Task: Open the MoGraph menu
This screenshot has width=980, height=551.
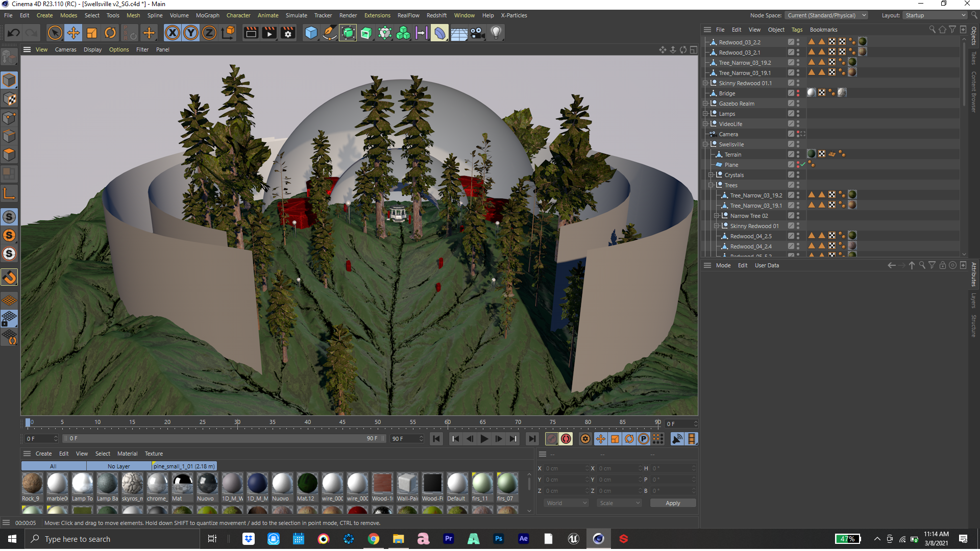Action: click(x=207, y=15)
